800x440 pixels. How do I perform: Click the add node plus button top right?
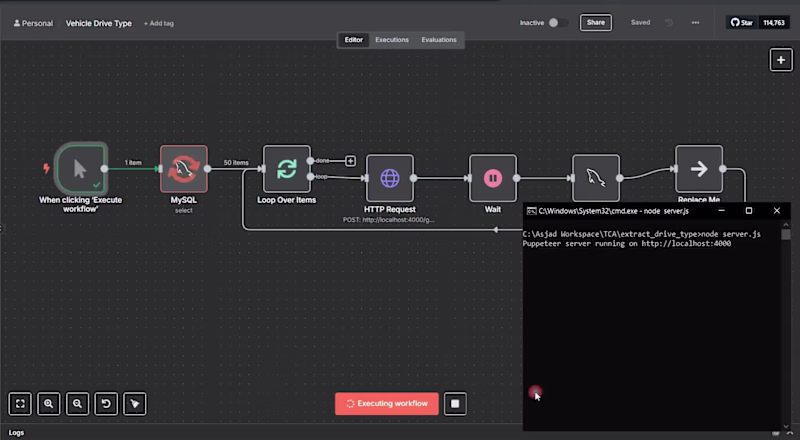coord(781,60)
